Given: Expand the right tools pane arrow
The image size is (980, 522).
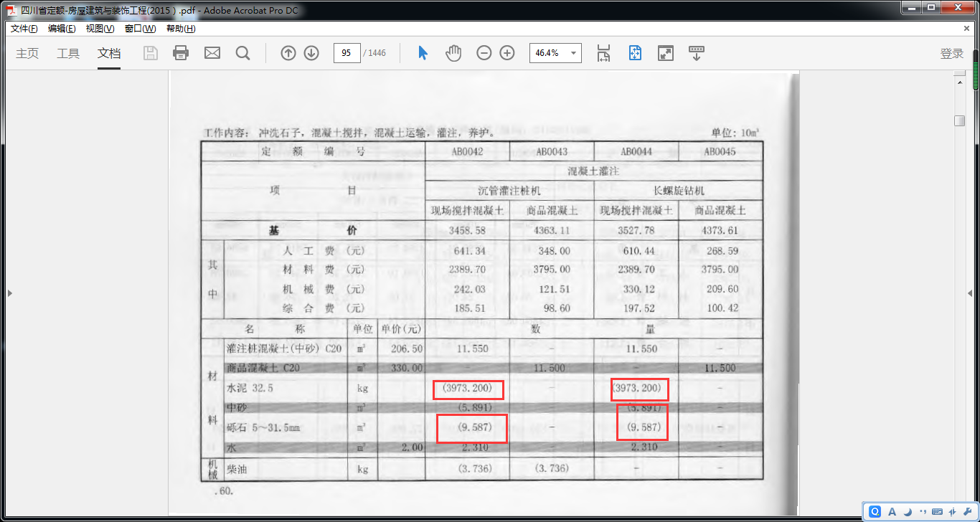Looking at the screenshot, I should click(970, 293).
